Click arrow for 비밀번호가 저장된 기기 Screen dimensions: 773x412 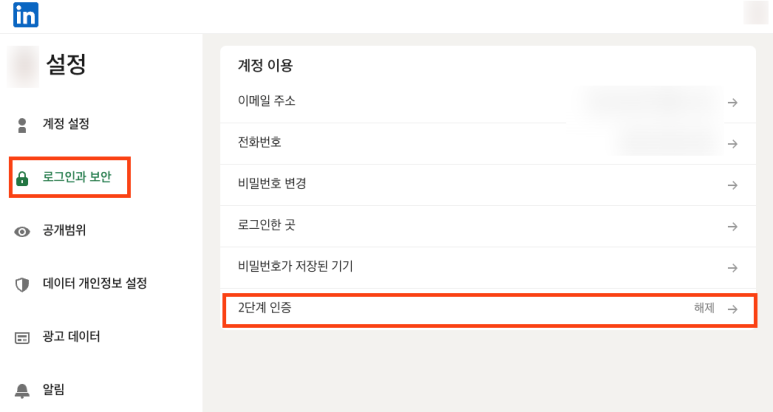pyautogui.click(x=733, y=268)
